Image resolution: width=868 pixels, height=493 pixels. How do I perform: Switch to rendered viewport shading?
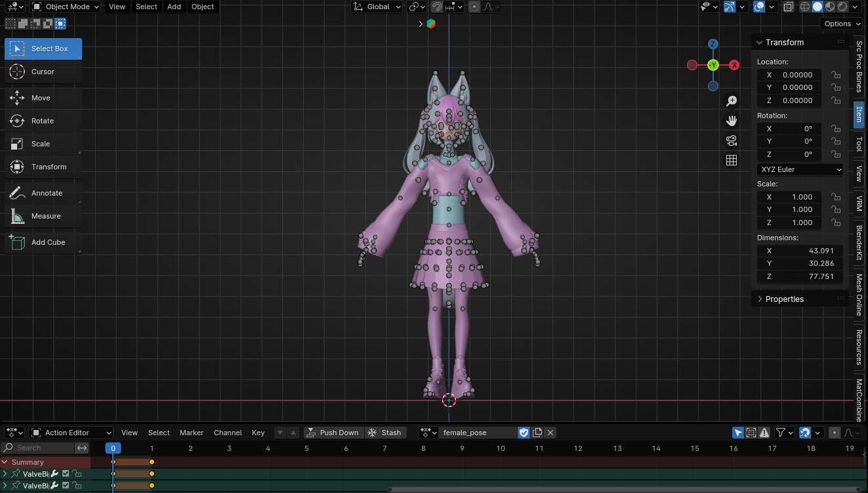click(x=842, y=7)
